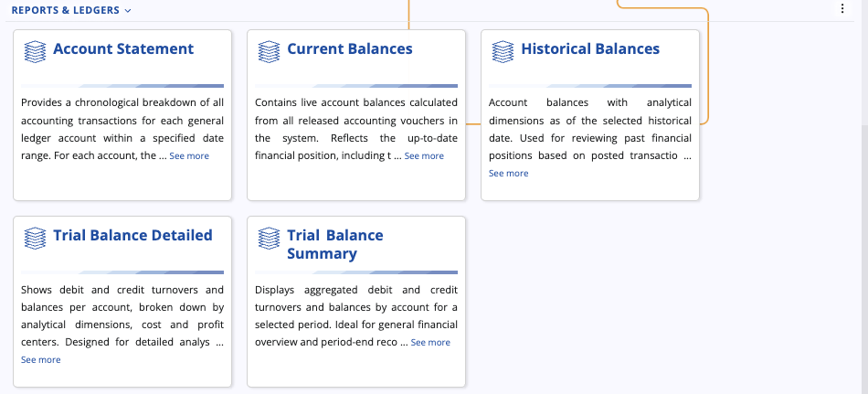Open the Trial Balance Summary report

334,244
